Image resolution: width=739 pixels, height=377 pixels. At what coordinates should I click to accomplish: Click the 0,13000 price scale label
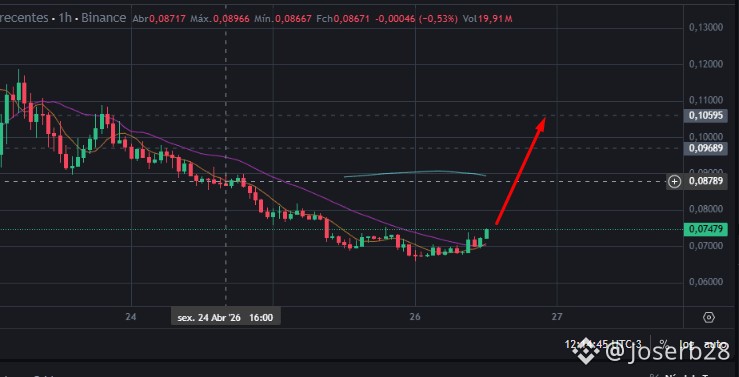pos(706,28)
